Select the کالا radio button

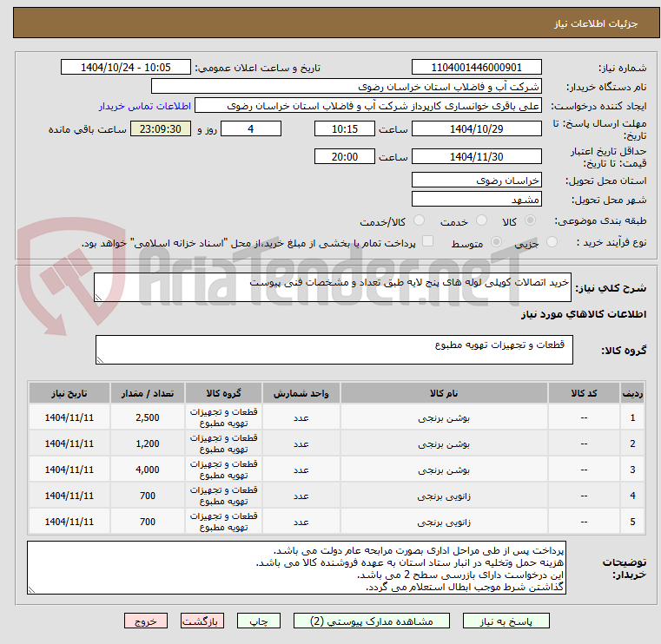tap(531, 220)
